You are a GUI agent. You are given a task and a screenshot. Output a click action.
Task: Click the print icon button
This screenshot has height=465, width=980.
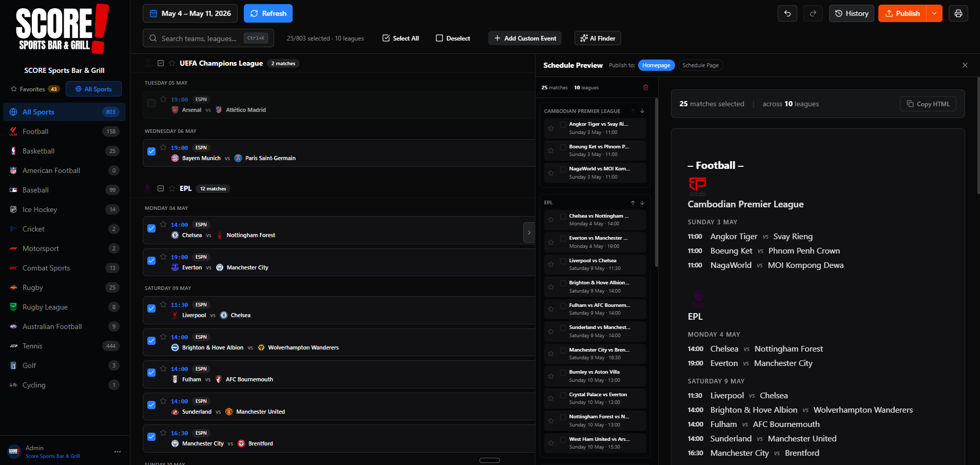pyautogui.click(x=958, y=13)
